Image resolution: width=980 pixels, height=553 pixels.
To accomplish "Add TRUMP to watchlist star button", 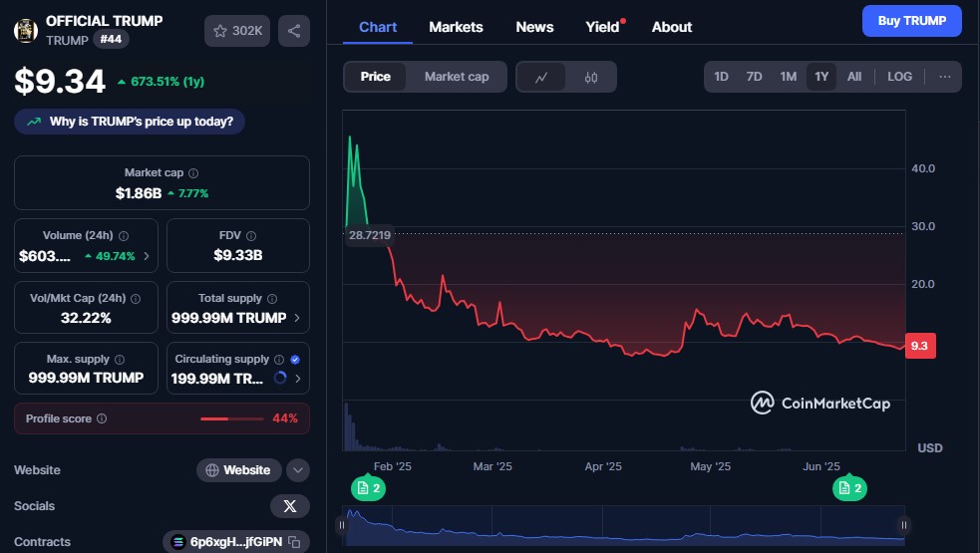I will click(237, 31).
